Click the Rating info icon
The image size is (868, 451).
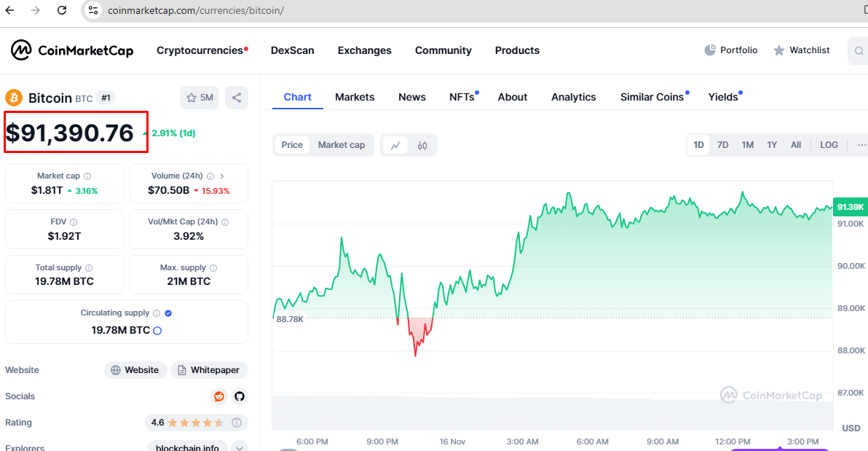[237, 423]
